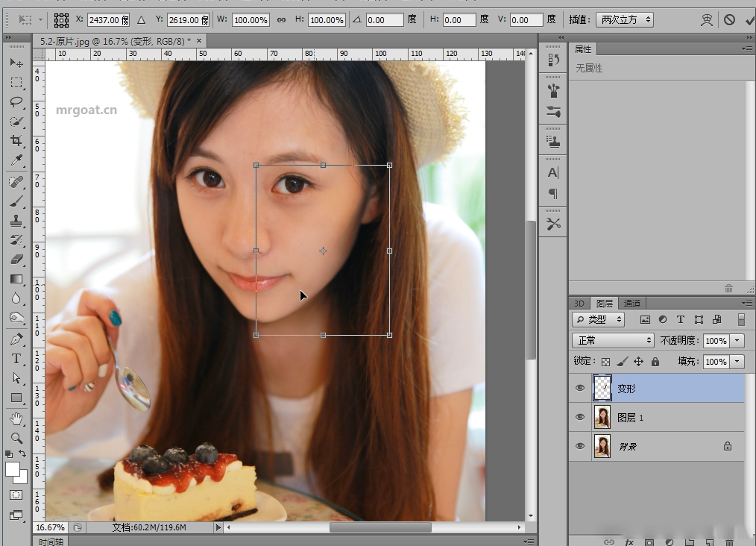This screenshot has width=756, height=546.
Task: Click the link width and height icon
Action: (x=281, y=20)
